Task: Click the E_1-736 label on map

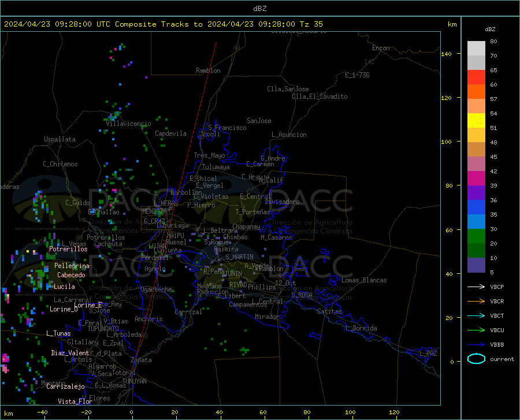Action: (x=357, y=75)
